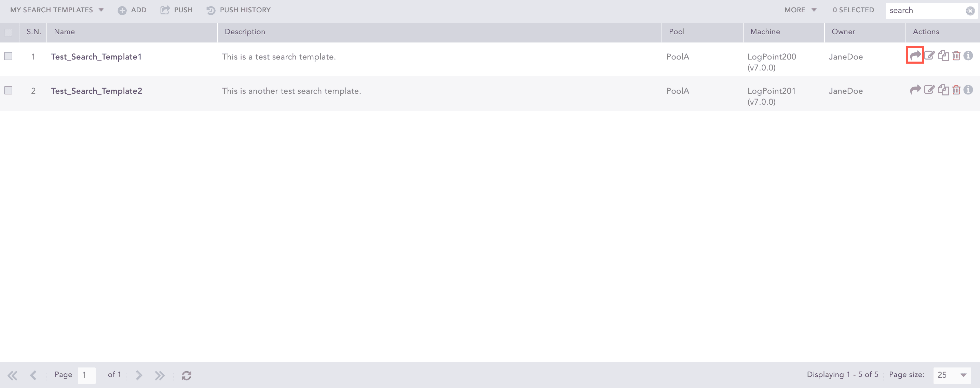980x388 pixels.
Task: Clone Test_Search_Template1 using copy icon
Action: click(943, 55)
